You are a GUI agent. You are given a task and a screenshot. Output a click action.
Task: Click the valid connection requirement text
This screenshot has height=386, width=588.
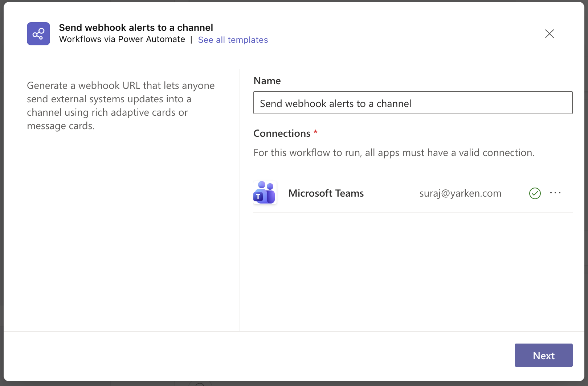pyautogui.click(x=393, y=153)
